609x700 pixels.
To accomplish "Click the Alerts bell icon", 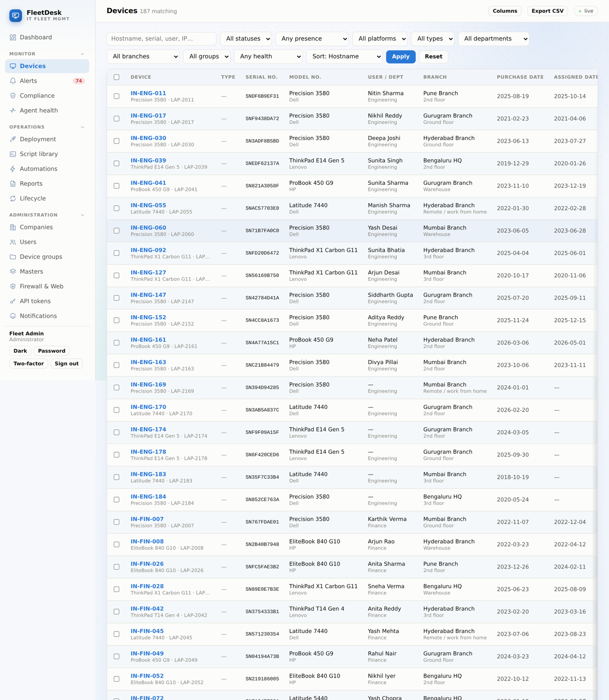I will [13, 81].
